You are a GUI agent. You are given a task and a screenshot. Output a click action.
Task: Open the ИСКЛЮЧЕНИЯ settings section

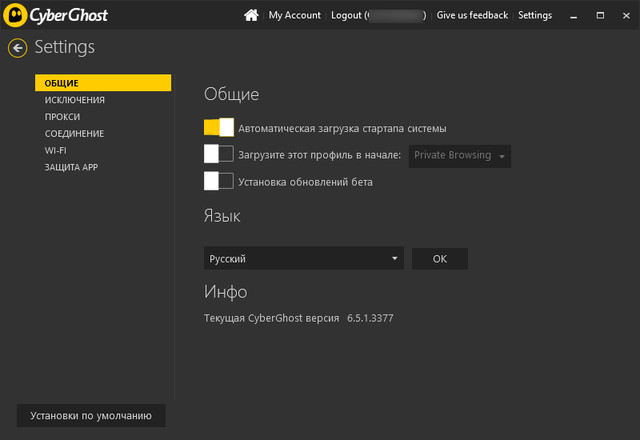[x=75, y=100]
